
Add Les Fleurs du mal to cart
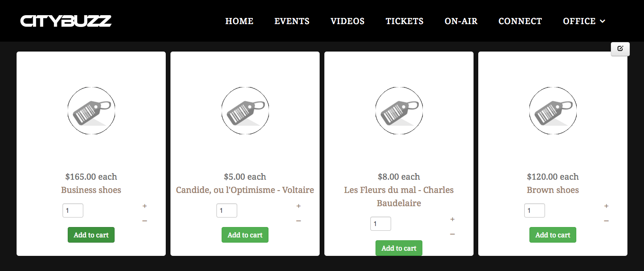pyautogui.click(x=399, y=248)
